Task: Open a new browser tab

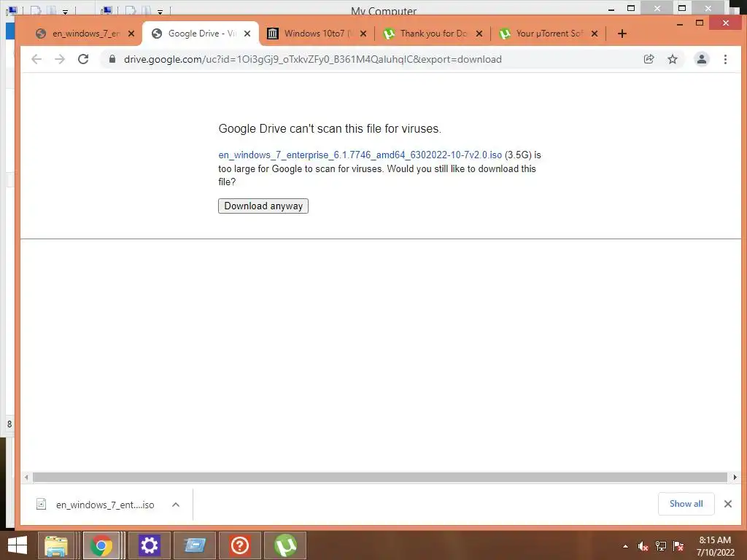Action: pos(622,34)
